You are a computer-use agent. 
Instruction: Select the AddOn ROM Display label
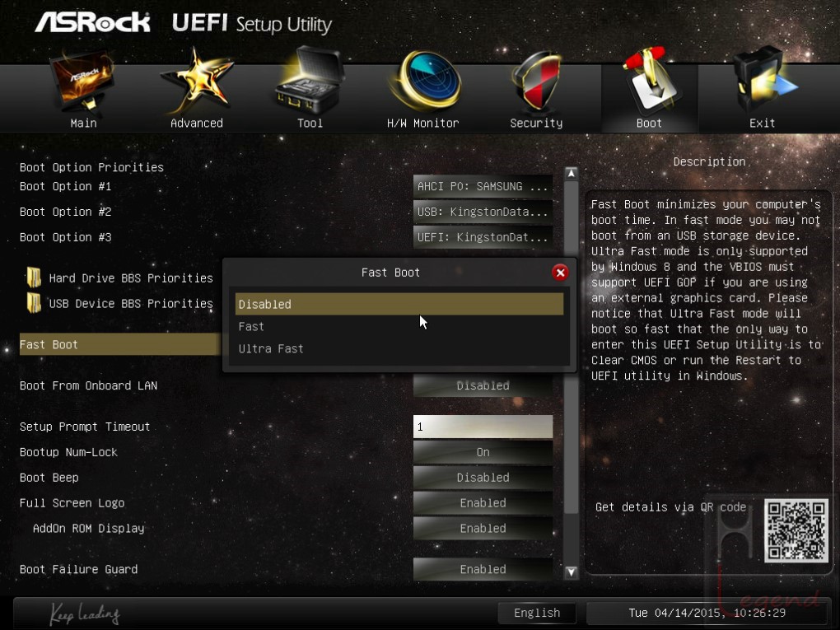[x=88, y=528]
